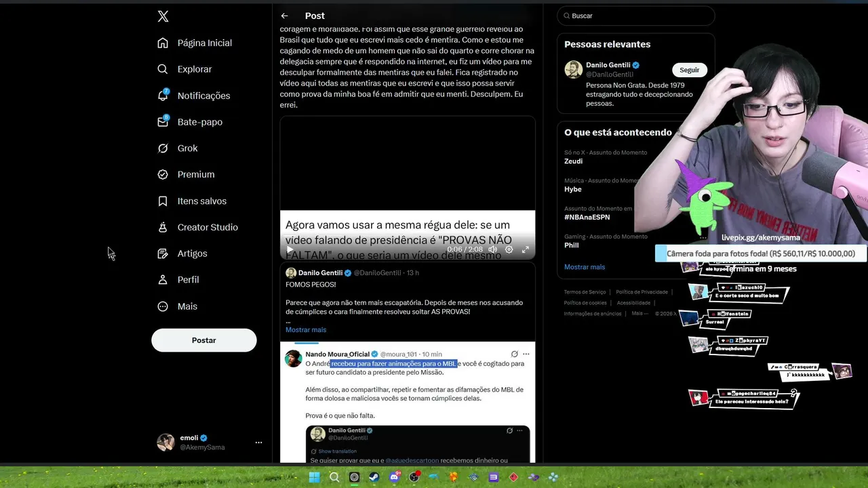The width and height of the screenshot is (868, 488).
Task: Open the Nando Moura Oficial profile name
Action: point(337,354)
